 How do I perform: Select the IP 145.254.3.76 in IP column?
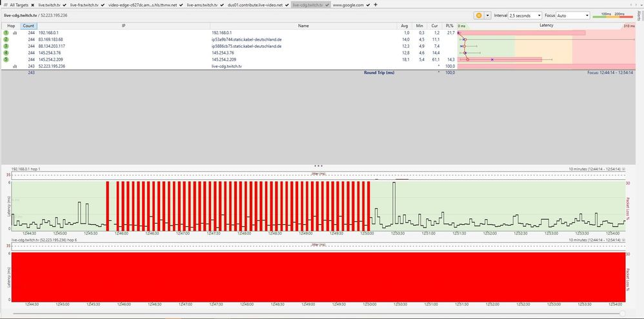(x=49, y=52)
